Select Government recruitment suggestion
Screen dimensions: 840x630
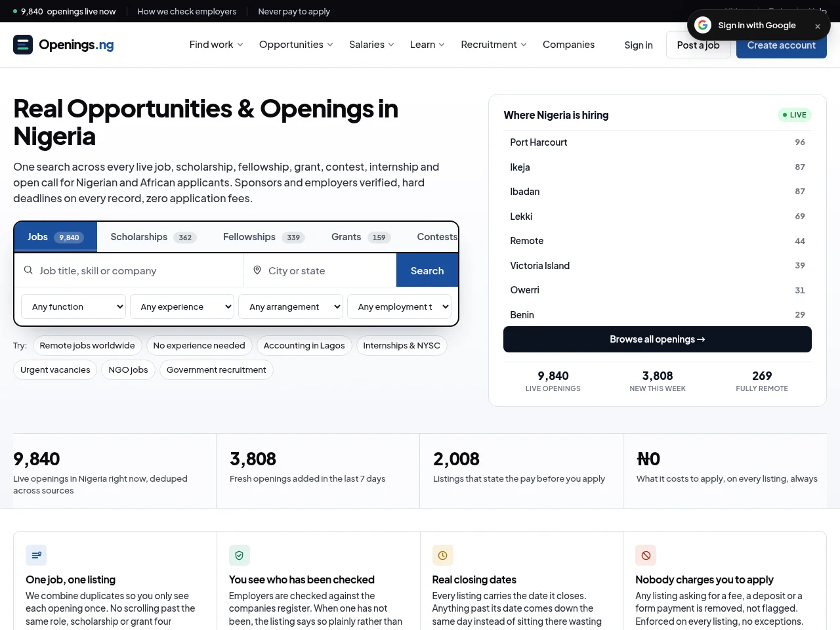[x=217, y=369]
